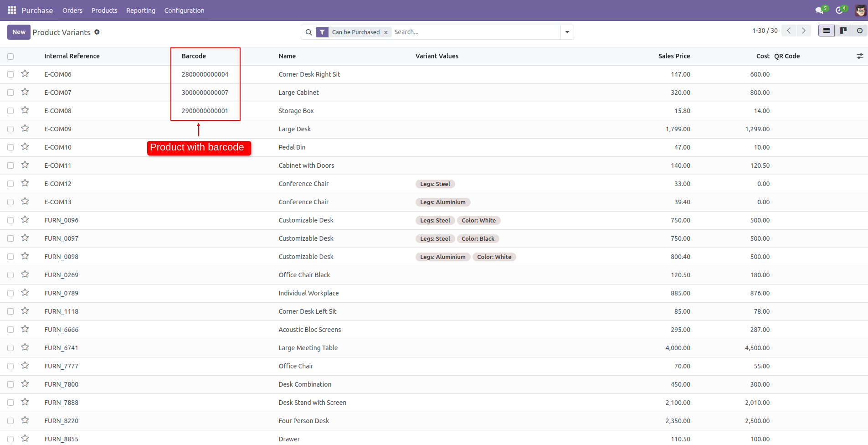Star the Individual Workplace row

tap(25, 293)
